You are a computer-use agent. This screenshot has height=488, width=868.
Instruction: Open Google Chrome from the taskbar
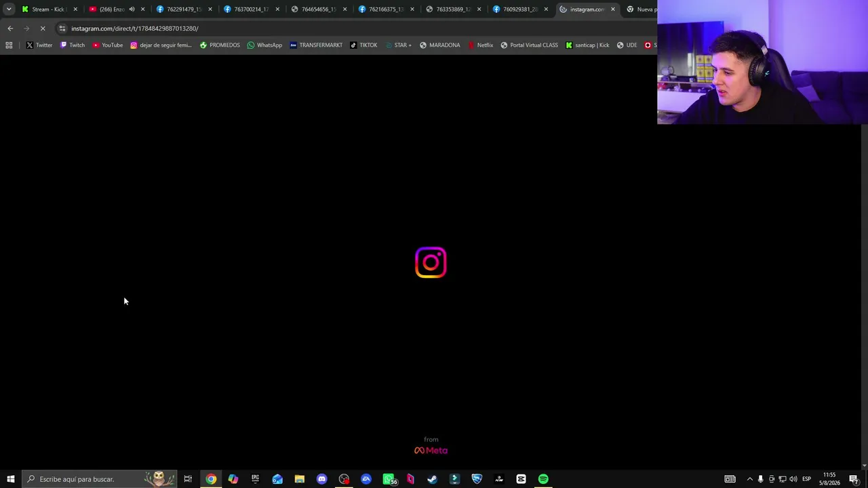tap(211, 479)
